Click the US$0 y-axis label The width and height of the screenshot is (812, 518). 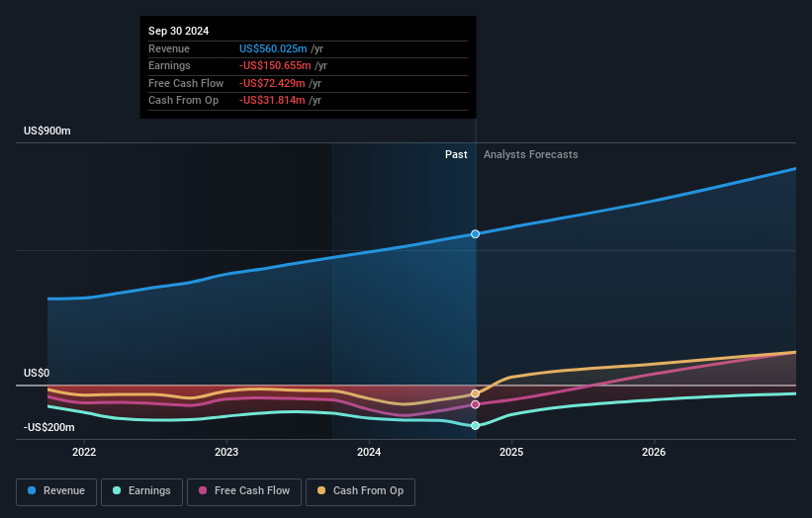pyautogui.click(x=37, y=373)
